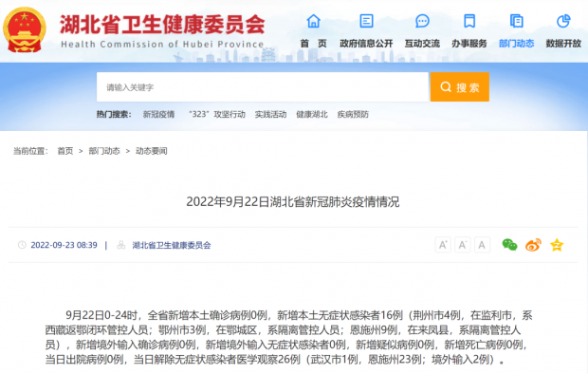Screen dimensions: 588x374
Task: Click the keyword search input field
Action: point(263,87)
